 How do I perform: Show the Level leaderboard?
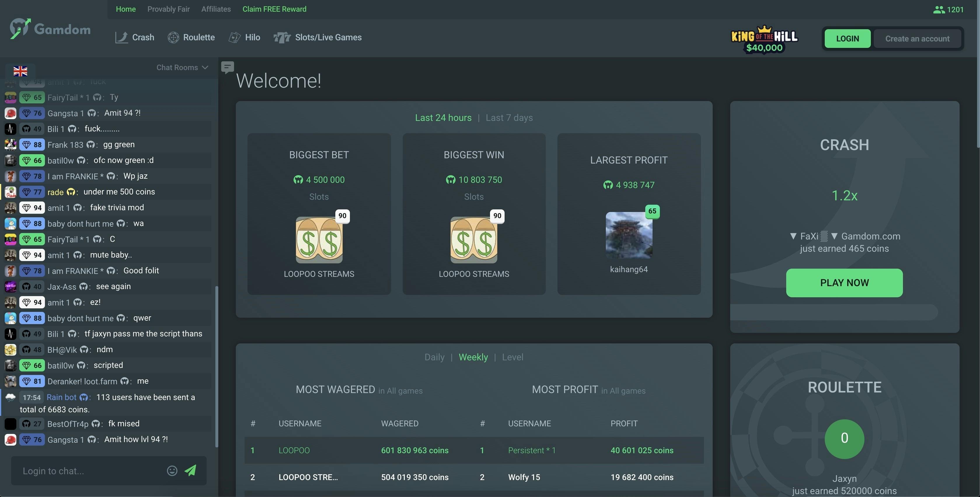tap(512, 357)
